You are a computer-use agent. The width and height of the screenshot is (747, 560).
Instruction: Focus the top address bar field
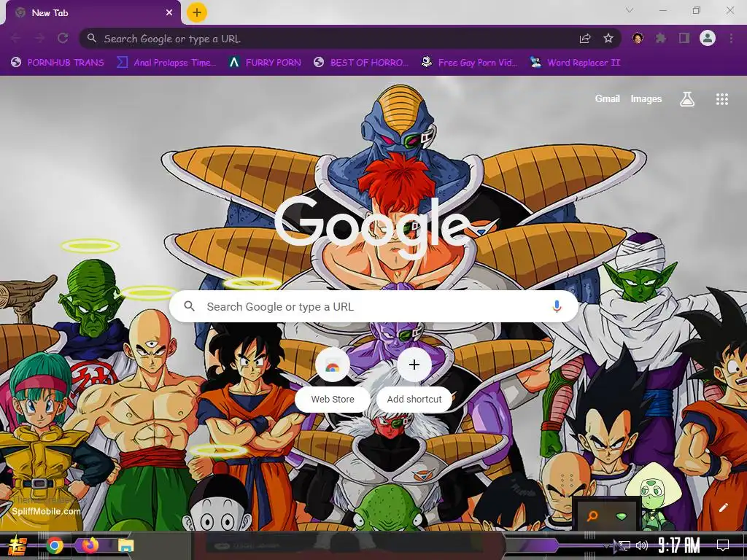coord(350,39)
